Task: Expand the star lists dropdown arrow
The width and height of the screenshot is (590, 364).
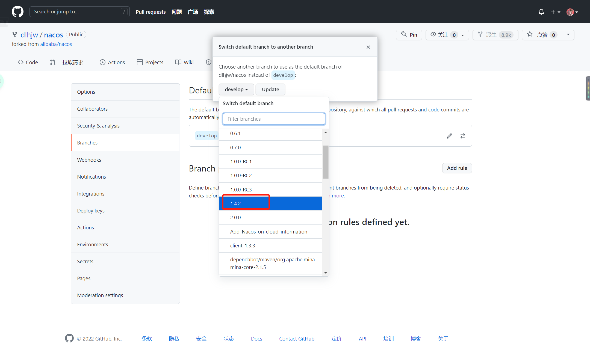Action: pos(568,35)
